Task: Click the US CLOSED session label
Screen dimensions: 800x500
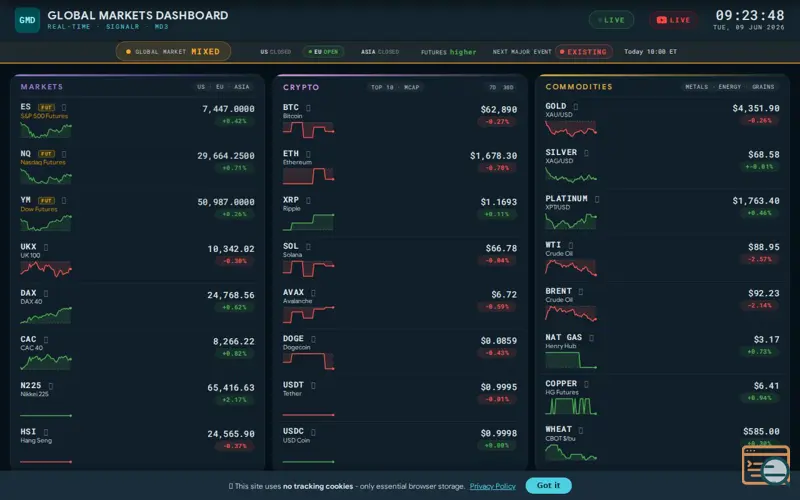Action: pos(276,52)
